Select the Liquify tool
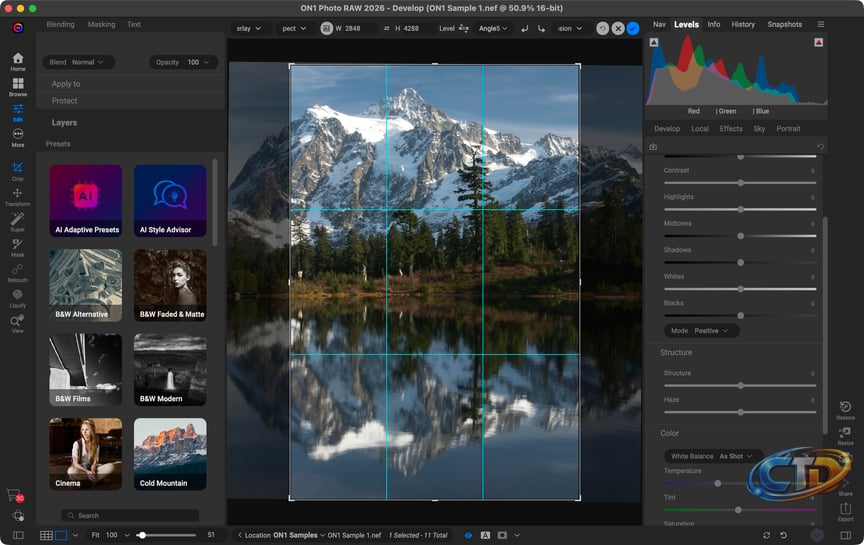This screenshot has width=864, height=545. click(x=18, y=298)
